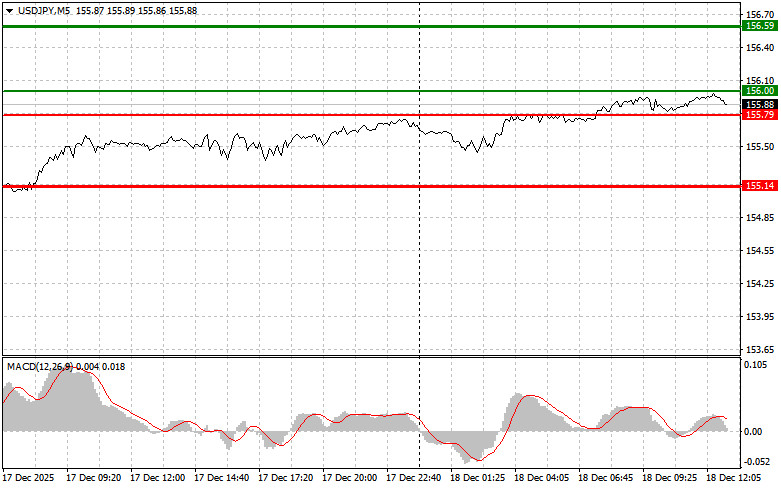Select the green horizontal line at 156.00
This screenshot has height=489, width=781.
click(372, 91)
